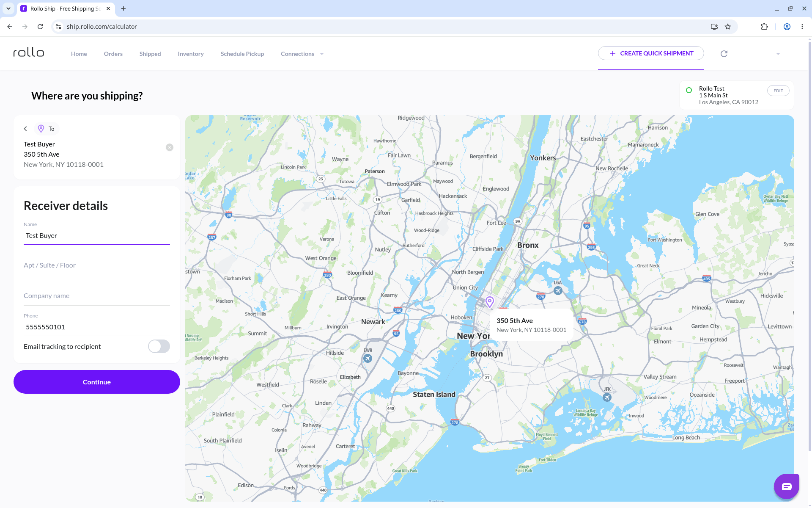
Task: Open the Shipped section
Action: pos(150,54)
